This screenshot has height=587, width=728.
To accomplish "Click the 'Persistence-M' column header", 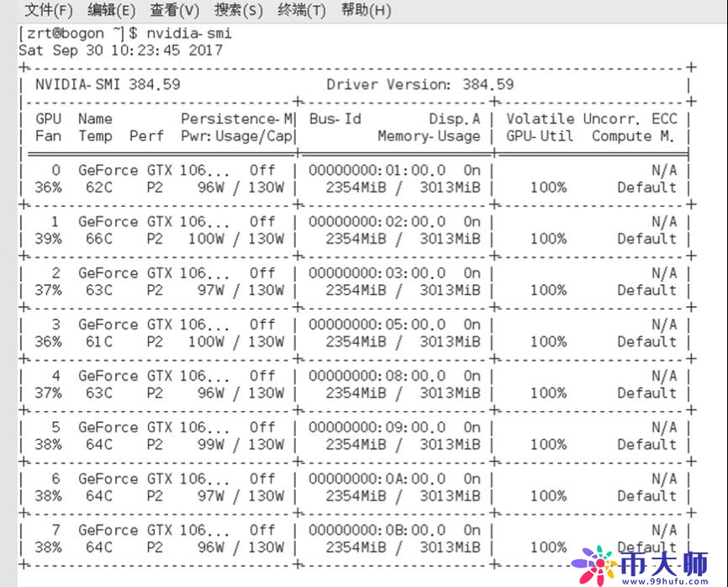I will 237,119.
